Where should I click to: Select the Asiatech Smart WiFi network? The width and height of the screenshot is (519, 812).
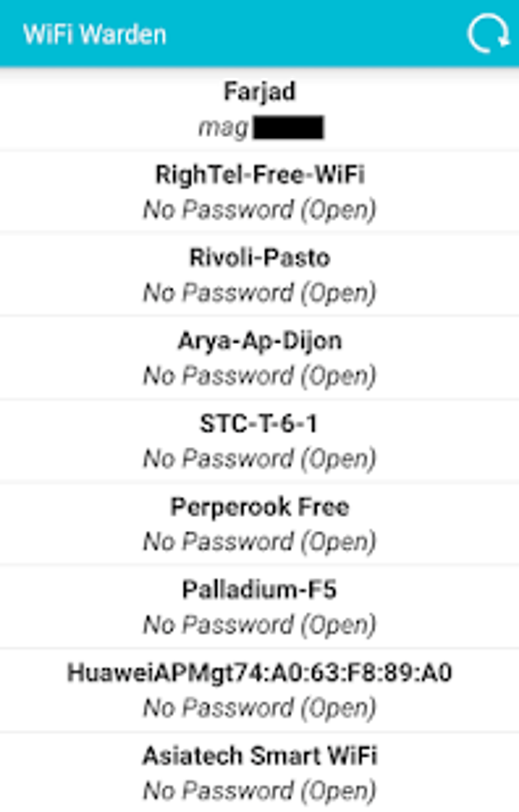coord(259,756)
